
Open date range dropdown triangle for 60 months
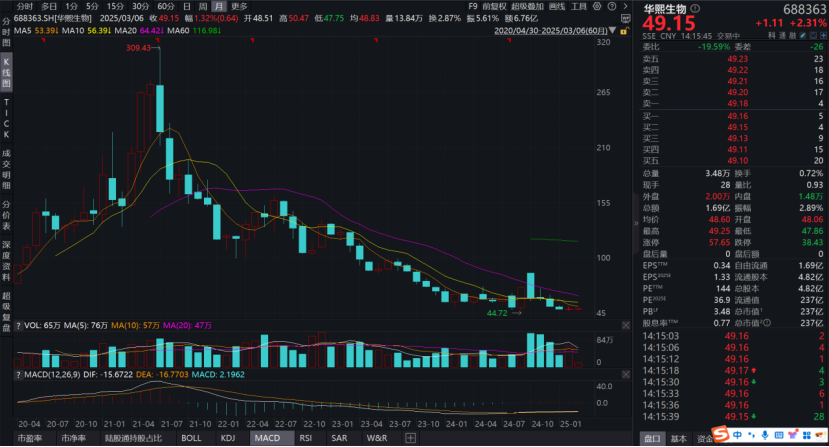tap(612, 31)
